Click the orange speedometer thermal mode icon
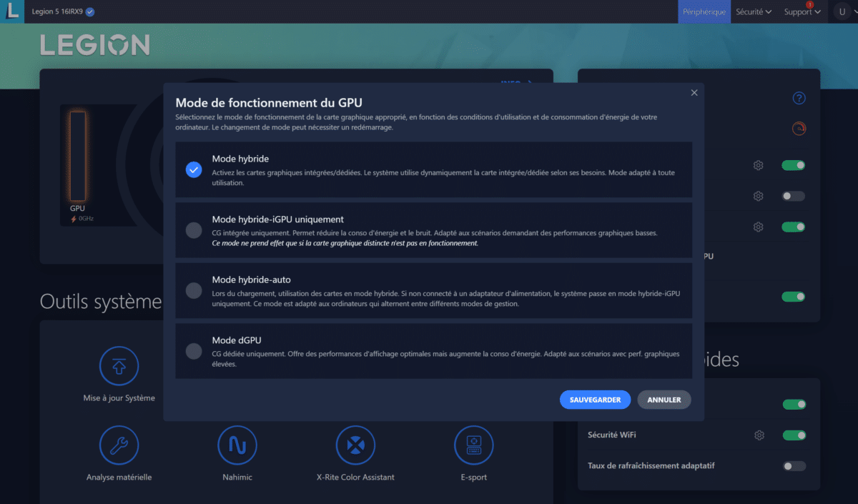 tap(799, 129)
